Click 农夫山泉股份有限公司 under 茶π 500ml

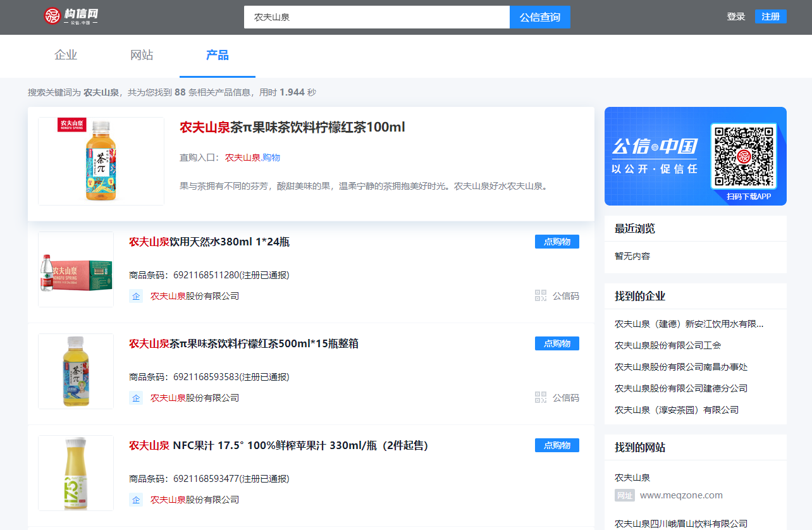click(195, 398)
